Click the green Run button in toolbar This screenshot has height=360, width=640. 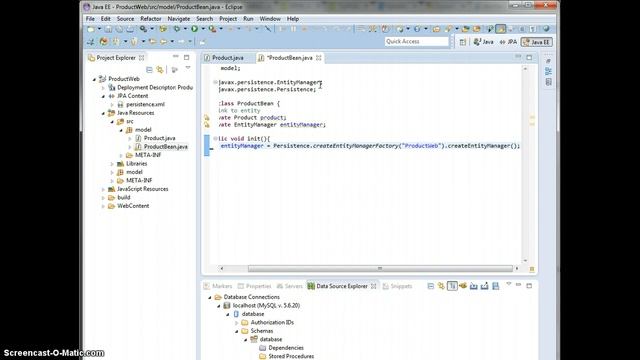pos(195,29)
